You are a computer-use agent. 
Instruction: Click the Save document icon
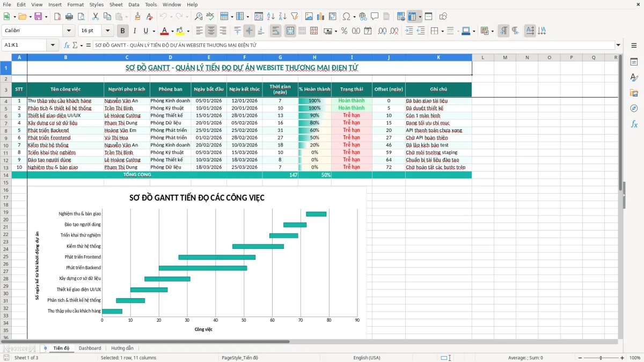tap(38, 17)
